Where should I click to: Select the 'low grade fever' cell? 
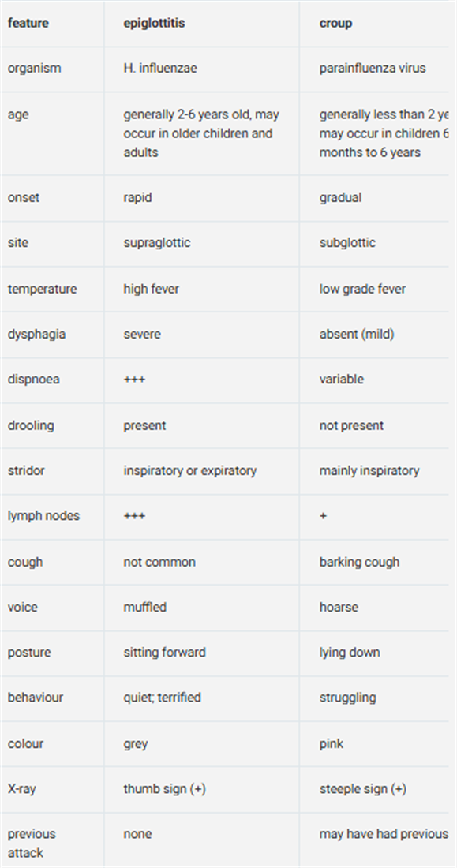point(362,289)
